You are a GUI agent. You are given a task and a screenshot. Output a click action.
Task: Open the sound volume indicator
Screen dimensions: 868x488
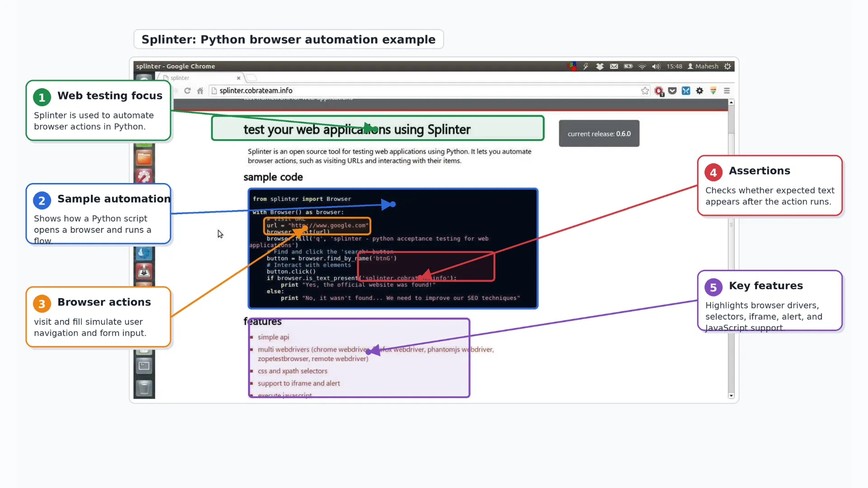pyautogui.click(x=656, y=66)
